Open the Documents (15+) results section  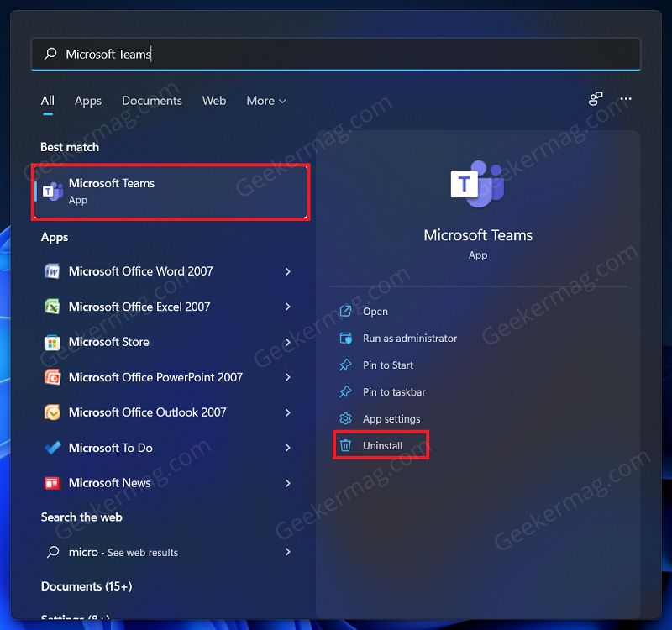(87, 586)
